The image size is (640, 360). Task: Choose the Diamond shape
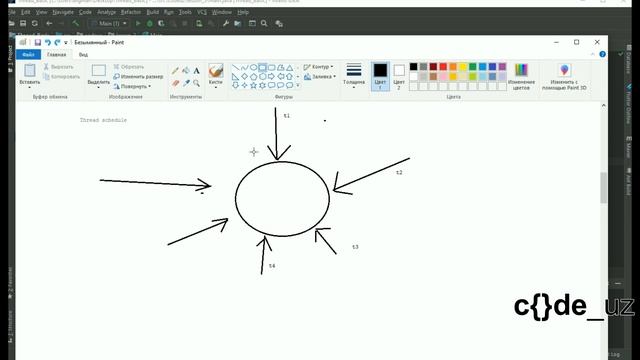tap(244, 76)
